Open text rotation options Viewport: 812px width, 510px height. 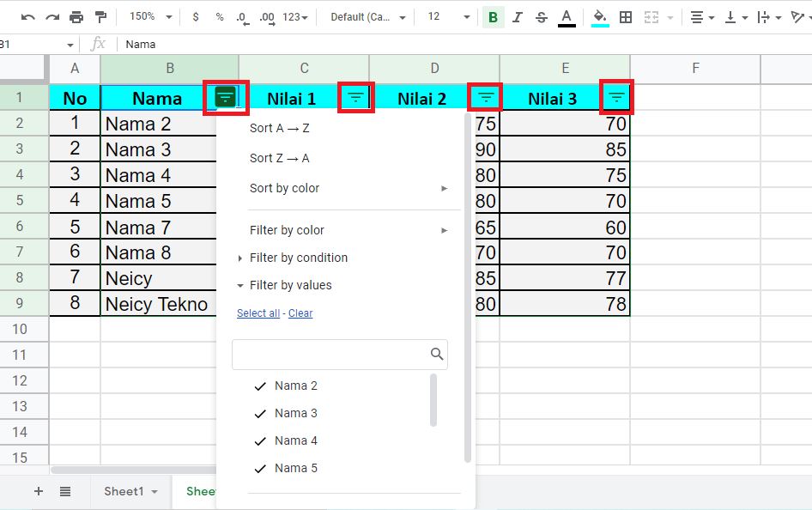pyautogui.click(x=801, y=17)
